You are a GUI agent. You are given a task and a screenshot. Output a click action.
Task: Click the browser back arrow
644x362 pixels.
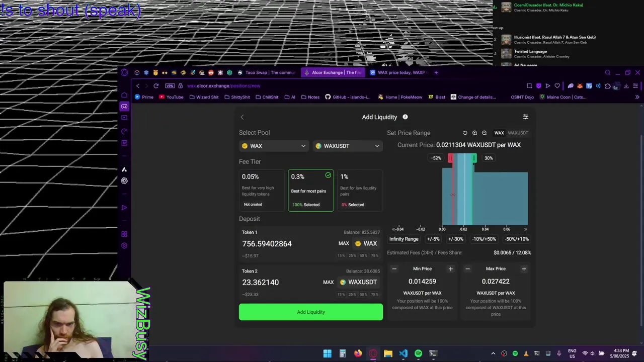pos(138,86)
